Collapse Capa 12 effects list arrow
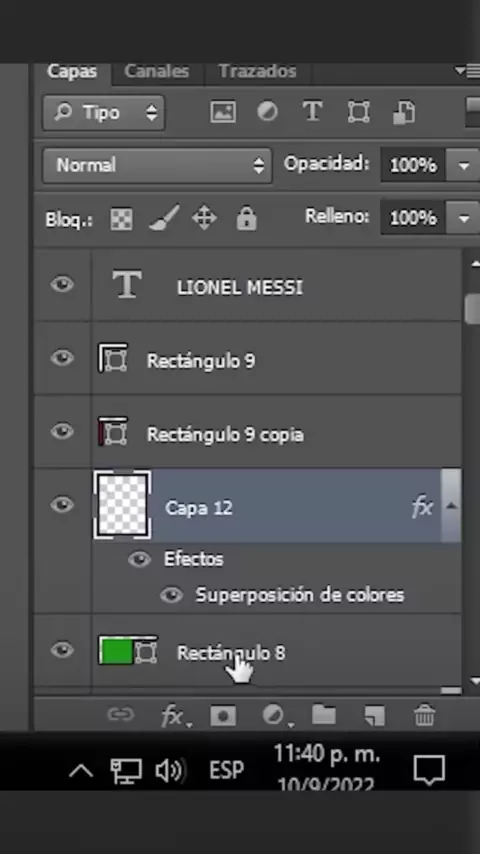 click(x=451, y=506)
